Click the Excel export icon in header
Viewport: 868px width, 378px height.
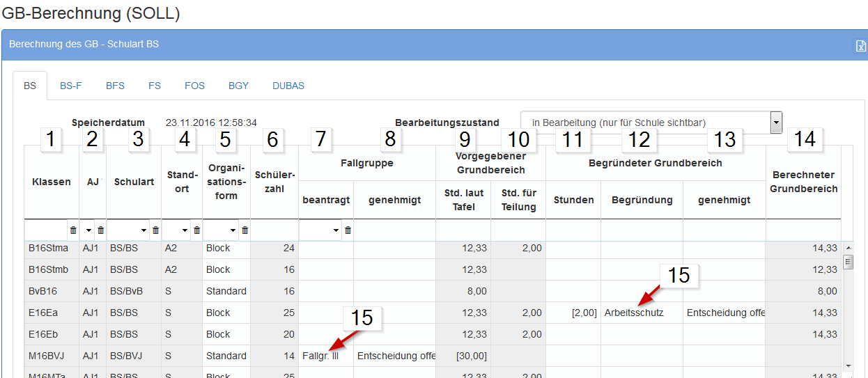point(861,46)
